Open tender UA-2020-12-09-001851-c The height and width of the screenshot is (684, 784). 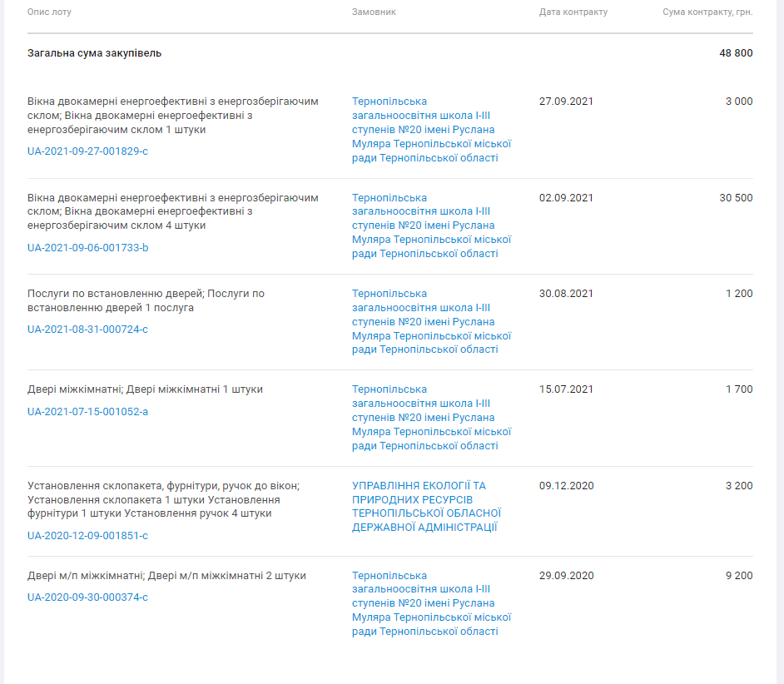click(87, 536)
